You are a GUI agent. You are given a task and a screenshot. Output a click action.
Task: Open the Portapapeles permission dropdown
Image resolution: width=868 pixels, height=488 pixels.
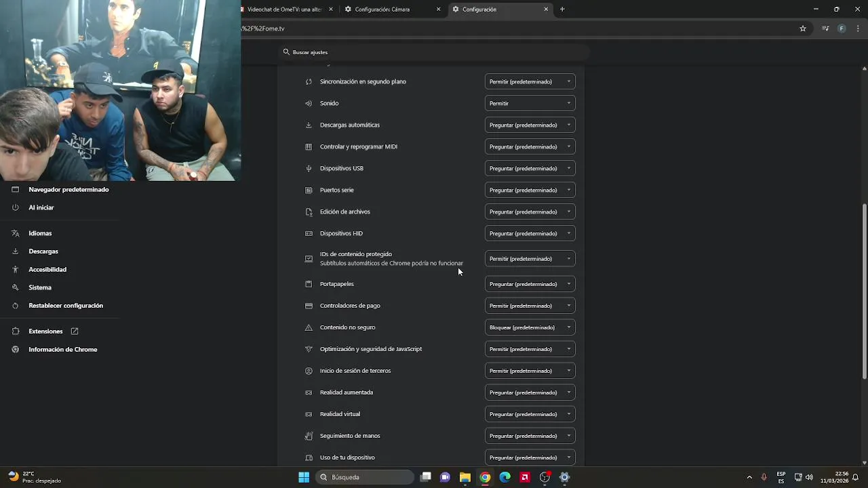530,284
